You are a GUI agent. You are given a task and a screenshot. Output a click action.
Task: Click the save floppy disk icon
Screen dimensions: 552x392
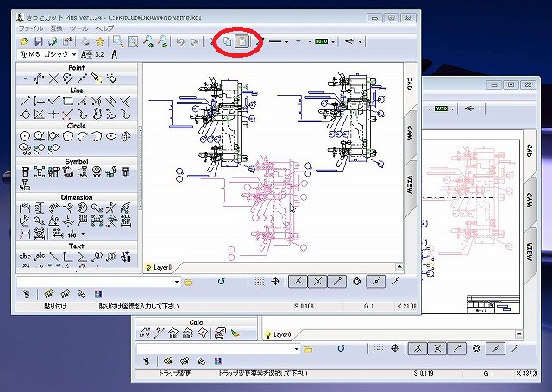point(38,42)
